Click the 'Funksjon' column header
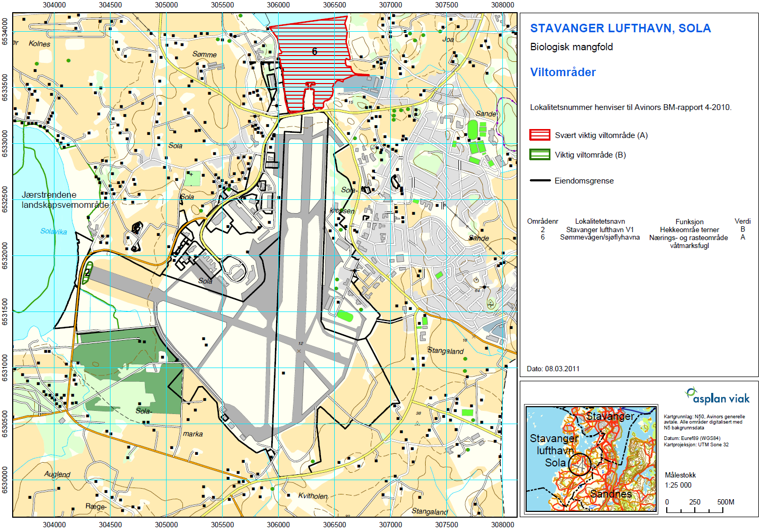763x532 pixels. pos(690,222)
